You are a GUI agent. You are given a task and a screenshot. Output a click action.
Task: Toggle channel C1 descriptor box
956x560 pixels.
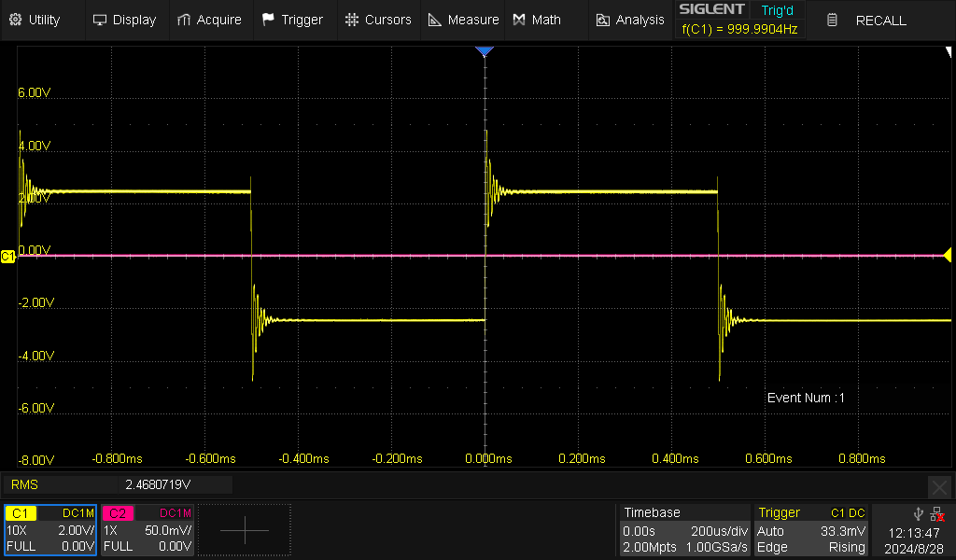coord(50,529)
